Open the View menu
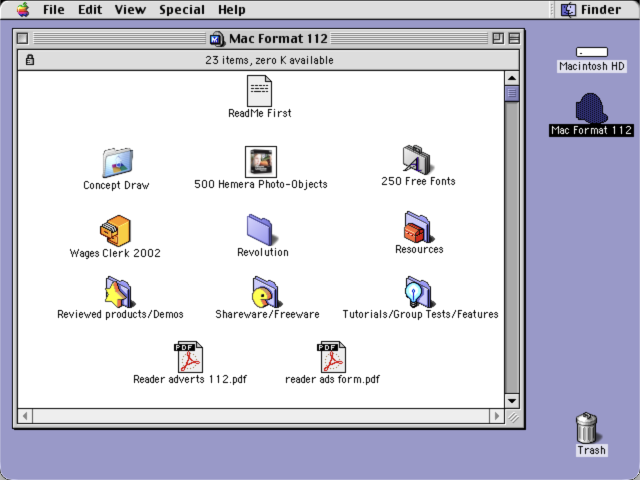 click(130, 9)
